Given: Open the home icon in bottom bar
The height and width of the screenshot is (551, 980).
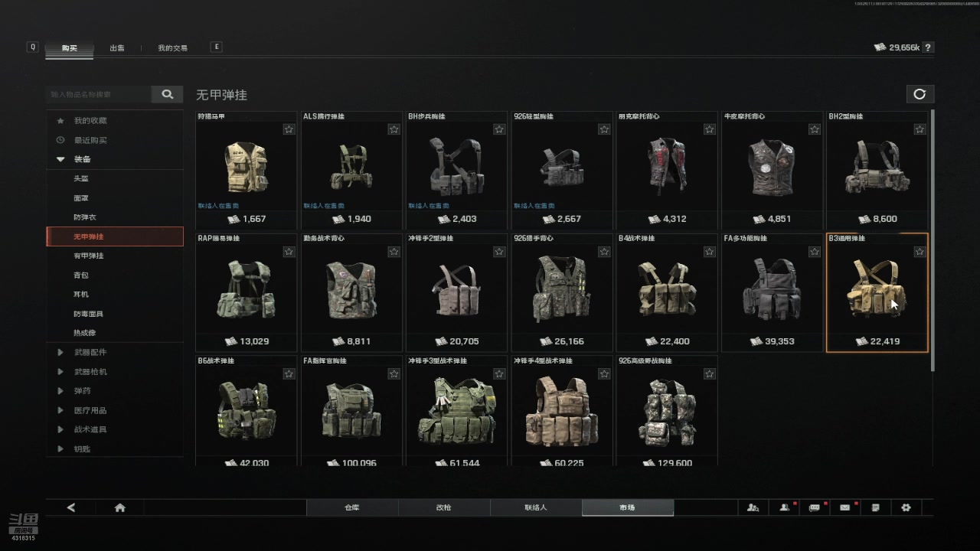Looking at the screenshot, I should pyautogui.click(x=119, y=507).
